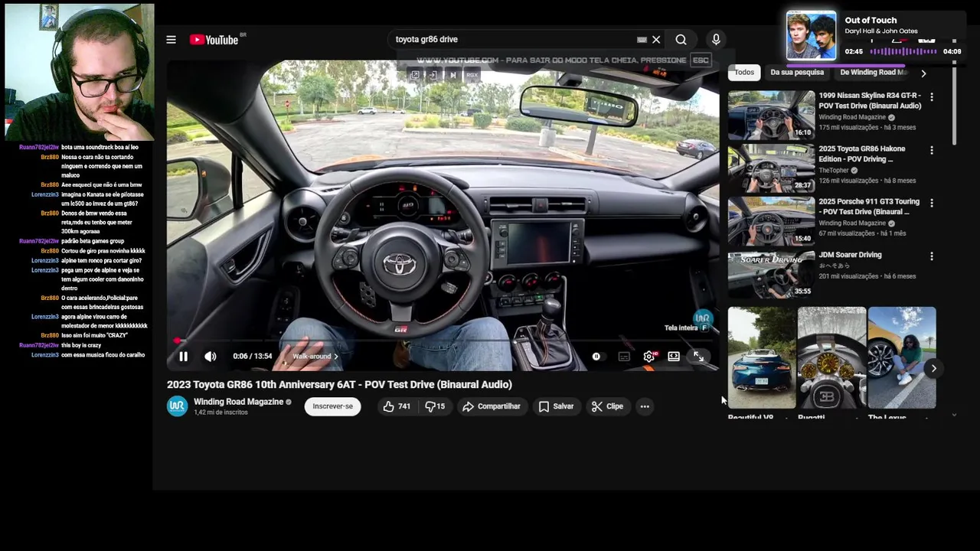Switch to theater mode
Screen dimensions: 980x551
674,357
